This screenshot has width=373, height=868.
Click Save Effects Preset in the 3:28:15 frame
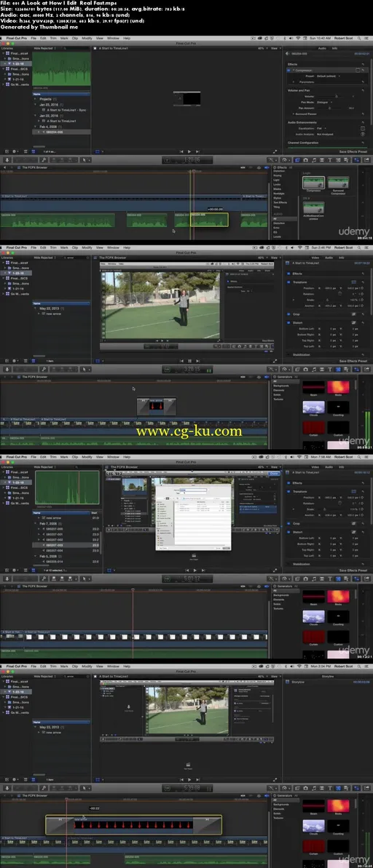[x=353, y=361]
